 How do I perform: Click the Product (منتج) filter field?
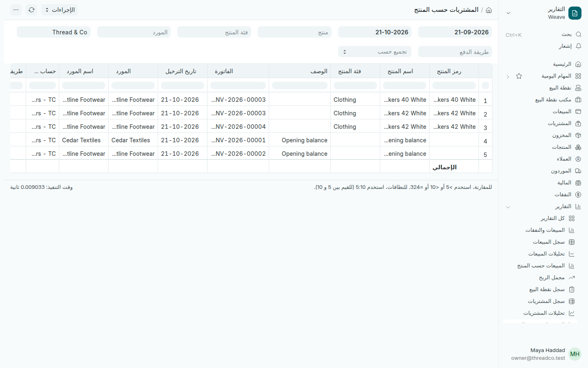click(x=294, y=32)
